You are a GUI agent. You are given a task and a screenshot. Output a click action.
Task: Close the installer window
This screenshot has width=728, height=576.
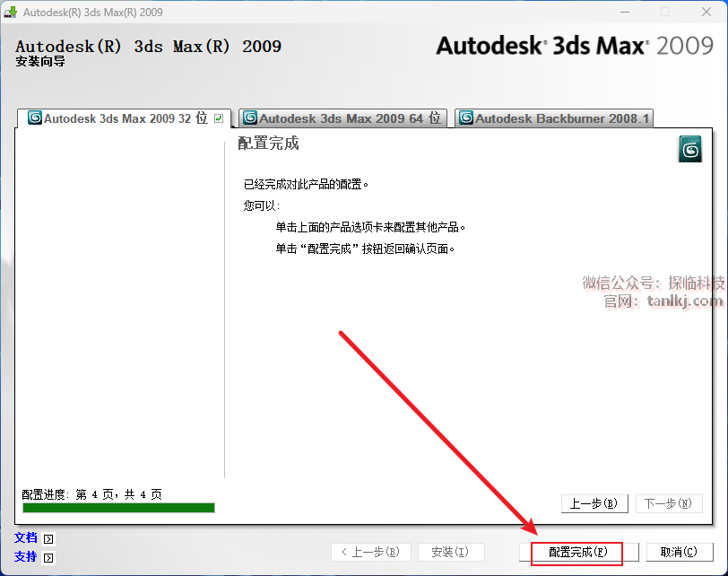click(x=706, y=12)
